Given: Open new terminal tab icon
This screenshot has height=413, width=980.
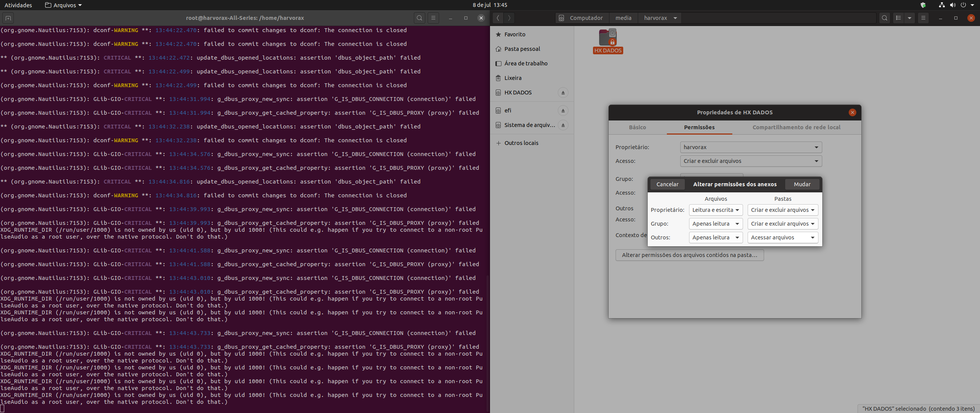Looking at the screenshot, I should point(8,18).
